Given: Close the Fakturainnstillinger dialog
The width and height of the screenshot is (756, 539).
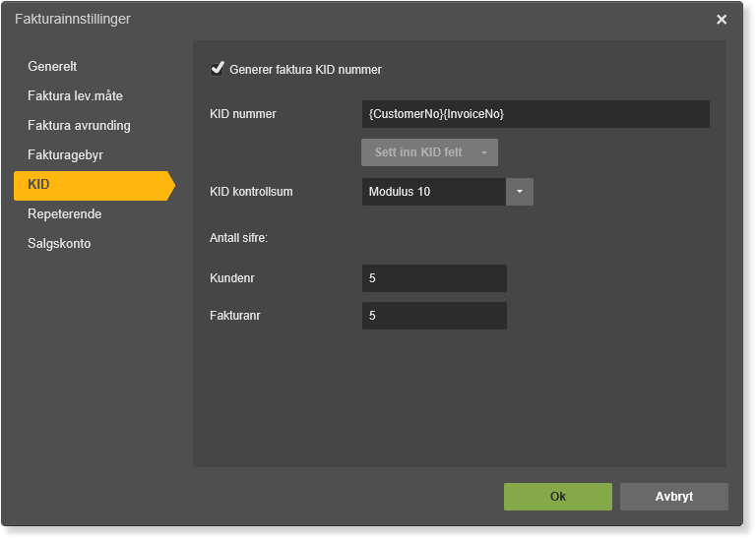Looking at the screenshot, I should click(722, 20).
